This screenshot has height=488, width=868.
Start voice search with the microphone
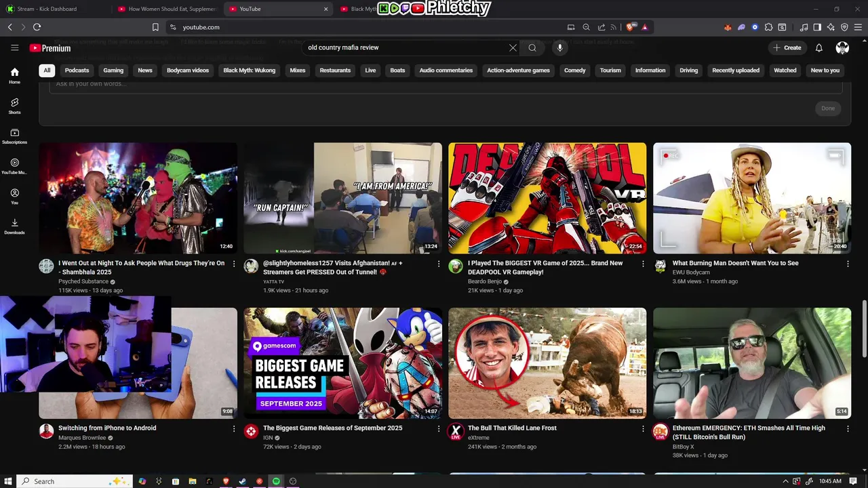559,47
